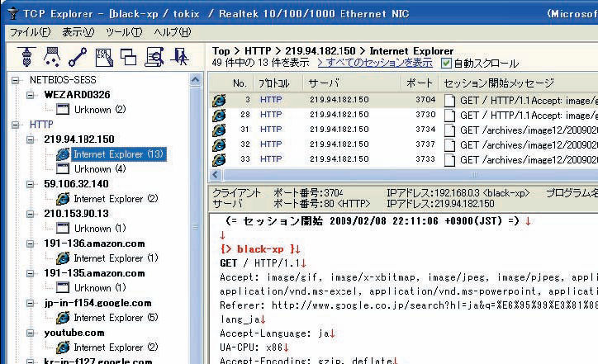
Task: Click the session list scroll-left arrow
Action: coord(216,175)
